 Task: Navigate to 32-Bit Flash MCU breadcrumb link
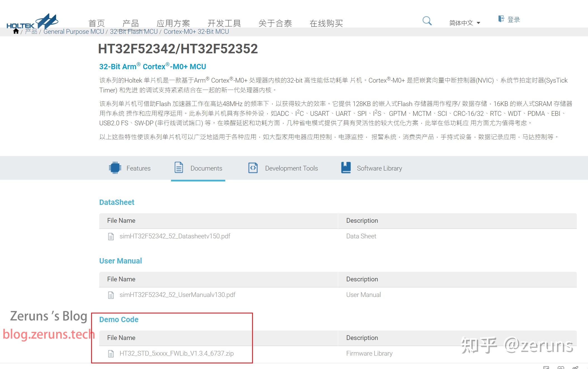(133, 32)
